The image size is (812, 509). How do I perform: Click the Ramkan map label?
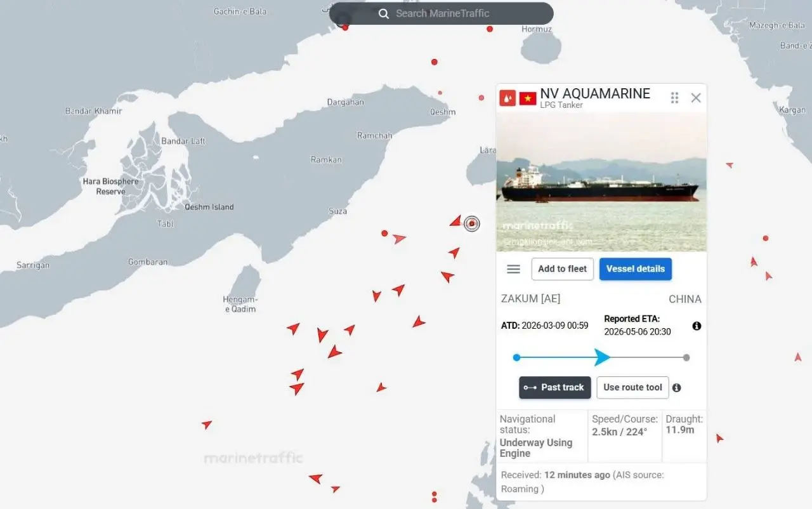click(326, 160)
